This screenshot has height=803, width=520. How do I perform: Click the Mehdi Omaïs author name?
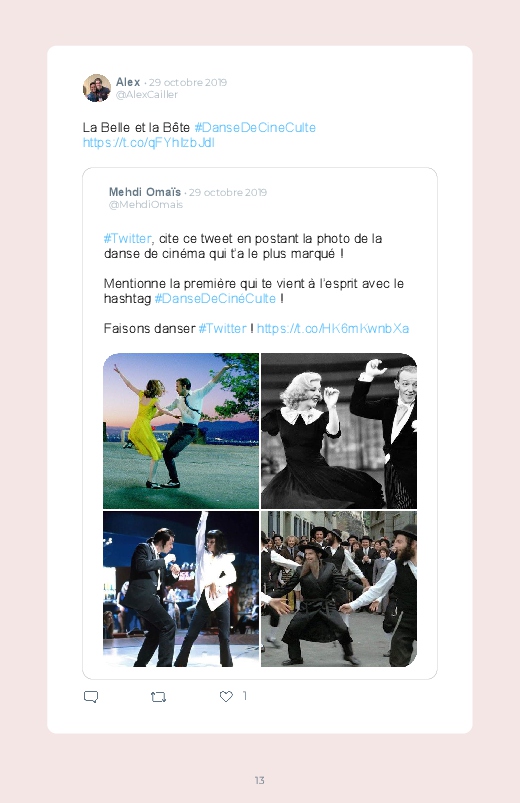(x=145, y=192)
